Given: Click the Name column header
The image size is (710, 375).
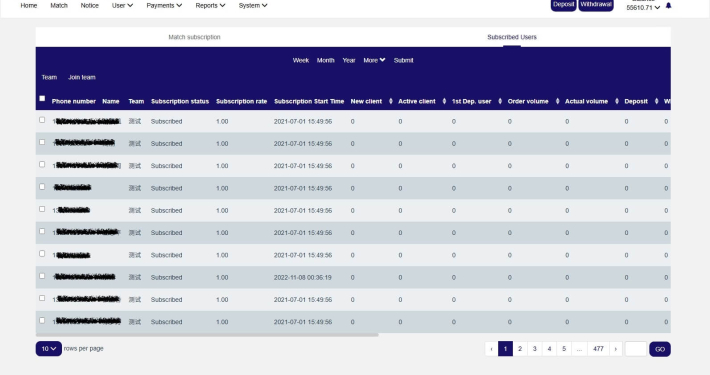Looking at the screenshot, I should [111, 101].
